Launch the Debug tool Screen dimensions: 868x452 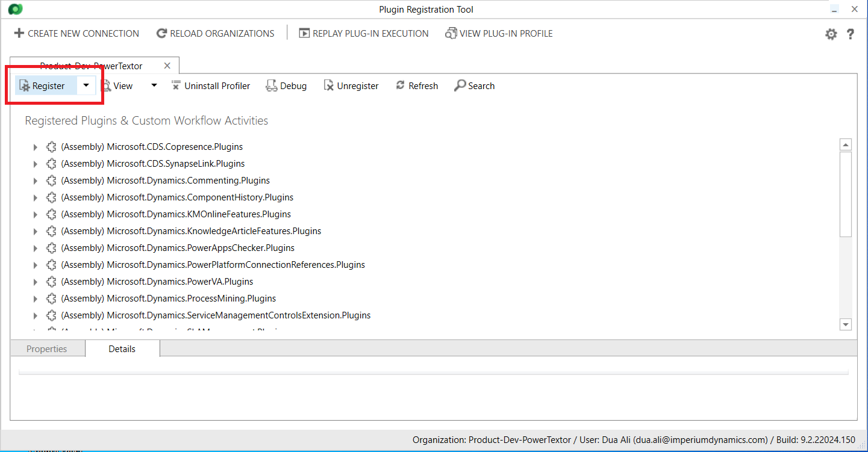point(286,86)
